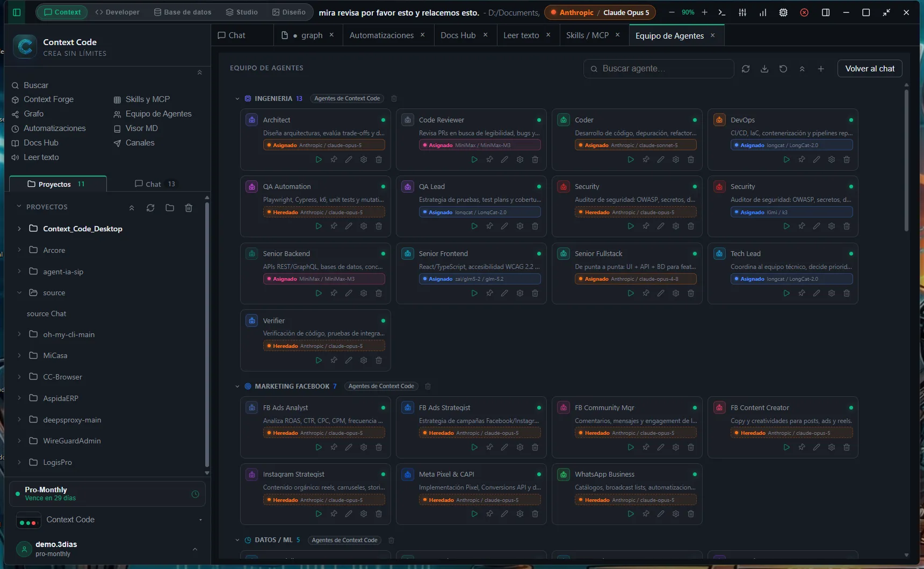This screenshot has height=569, width=924.
Task: Start the QA Automation agent via play icon
Action: pos(319,226)
